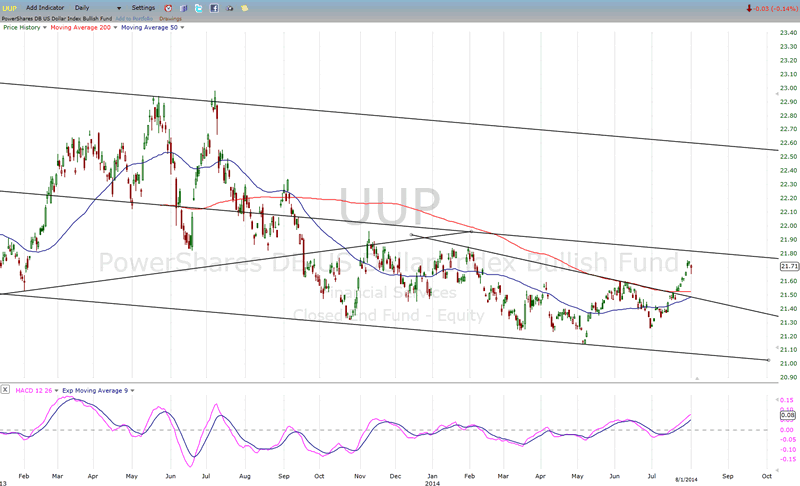This screenshot has height=486, width=800.
Task: Click the UUP ticker symbol
Action: tap(10, 8)
